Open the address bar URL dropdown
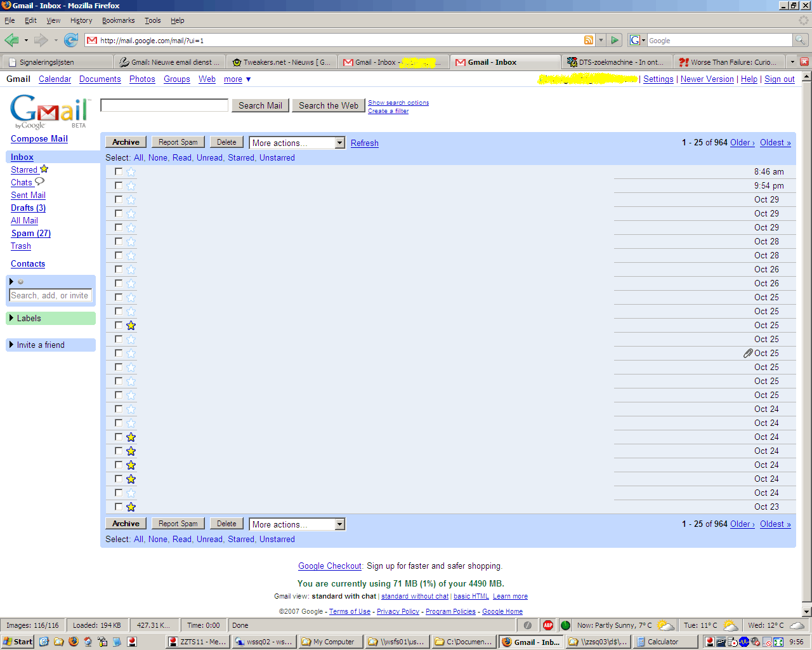 pyautogui.click(x=601, y=40)
